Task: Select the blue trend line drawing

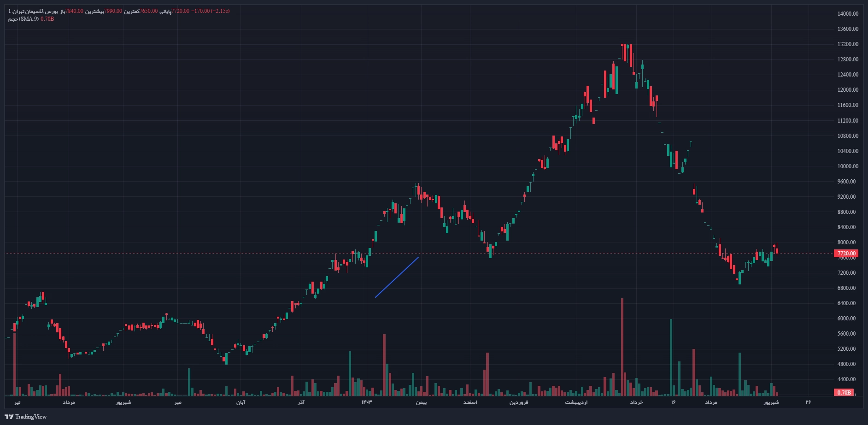Action: tap(397, 277)
